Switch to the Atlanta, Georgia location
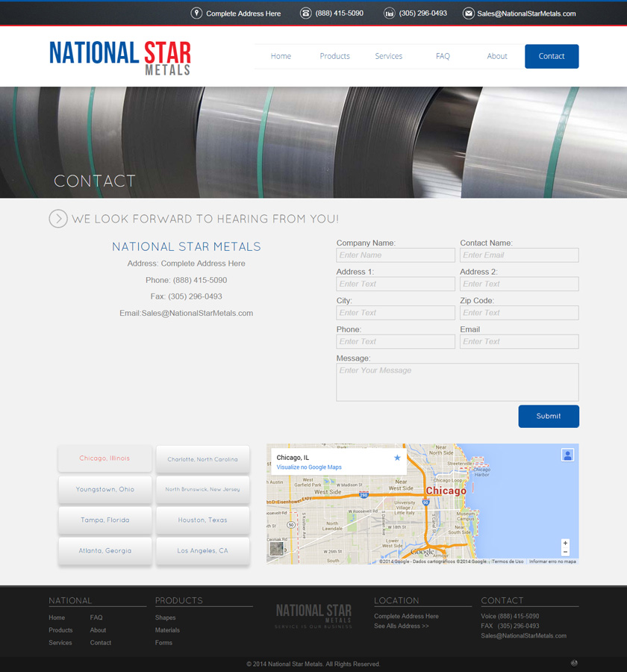This screenshot has height=672, width=627. coord(104,550)
